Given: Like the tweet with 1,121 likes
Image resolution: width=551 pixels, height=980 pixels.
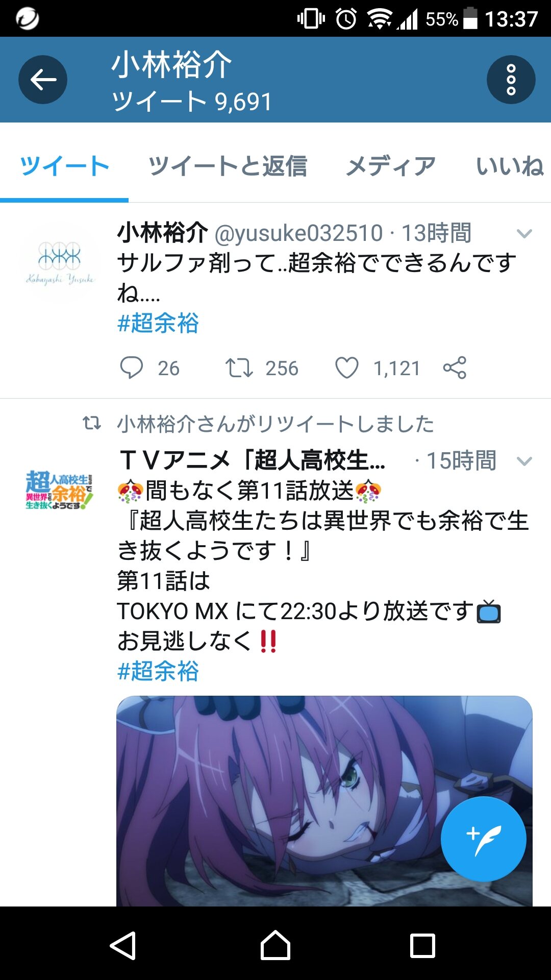Looking at the screenshot, I should click(346, 367).
